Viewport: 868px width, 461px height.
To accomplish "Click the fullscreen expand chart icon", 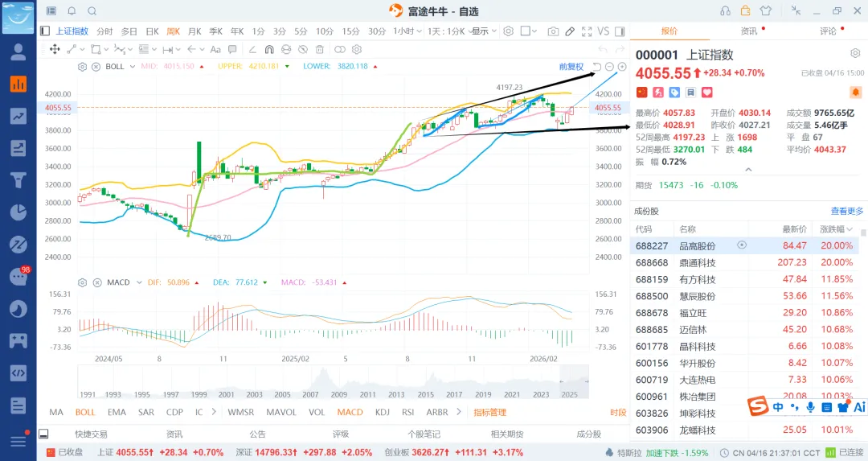I will pos(587,31).
